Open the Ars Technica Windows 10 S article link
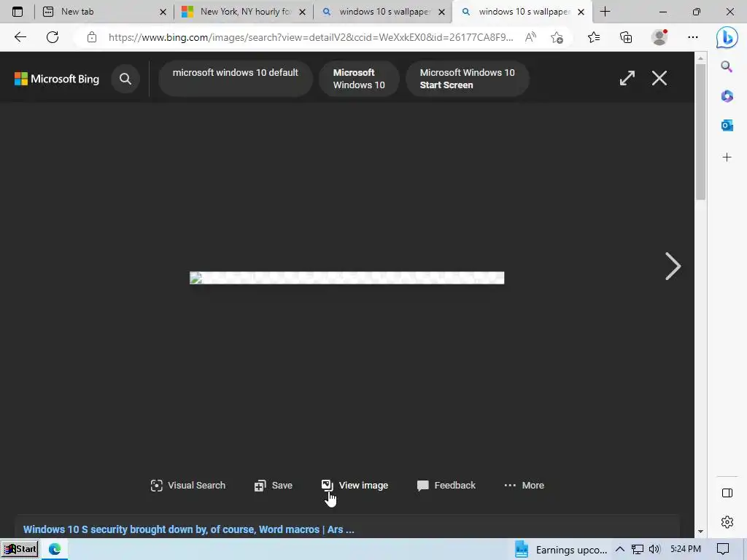747x560 pixels. tap(189, 529)
